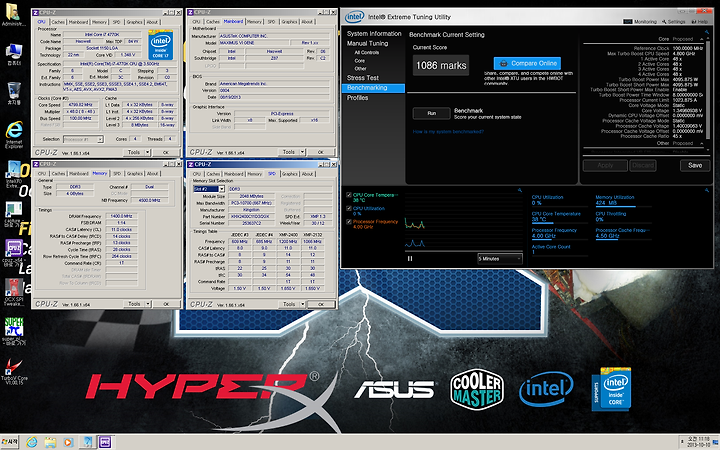Open Manual Tuning in XTU sidebar

(367, 43)
